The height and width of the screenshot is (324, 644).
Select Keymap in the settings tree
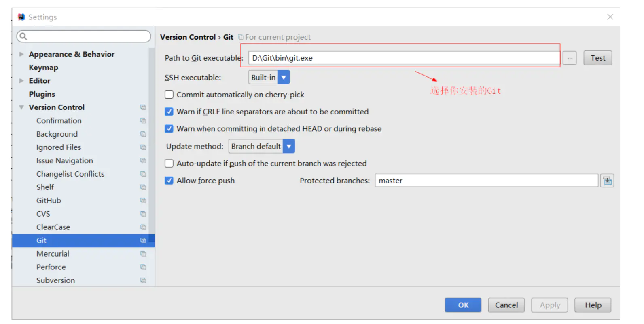pyautogui.click(x=43, y=67)
